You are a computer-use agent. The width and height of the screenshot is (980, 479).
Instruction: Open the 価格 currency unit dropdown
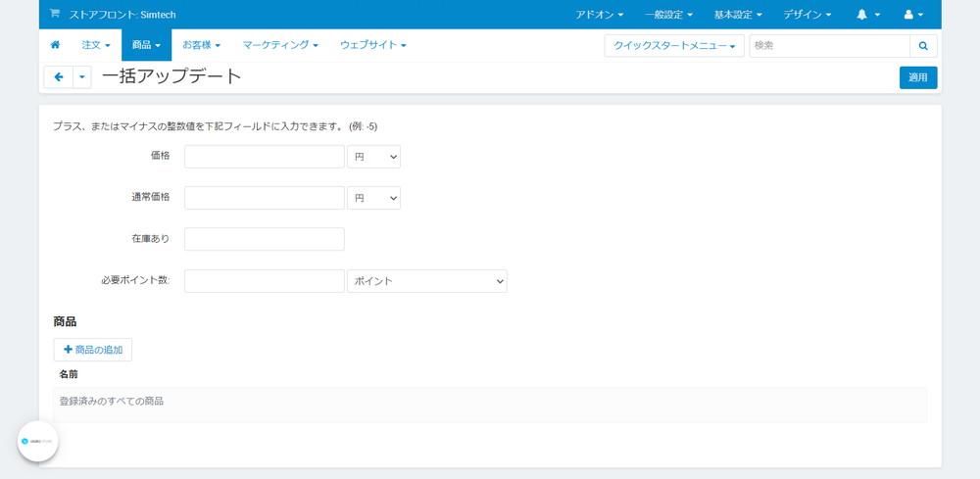tap(373, 157)
